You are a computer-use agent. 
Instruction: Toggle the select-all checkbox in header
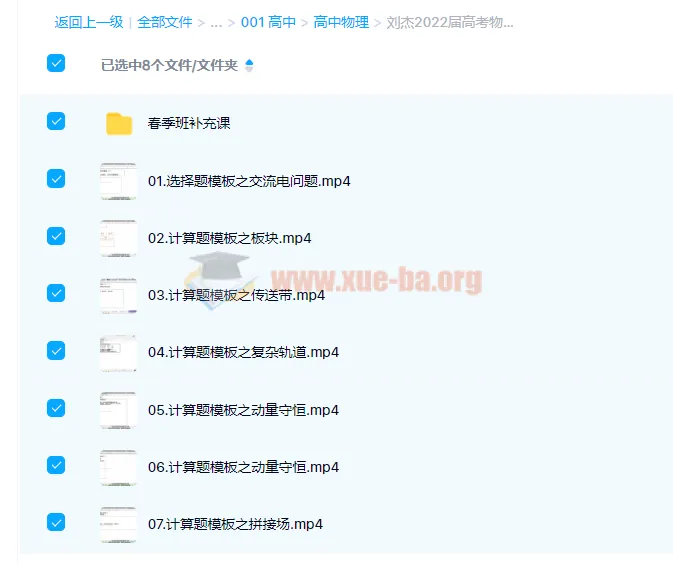tap(56, 64)
